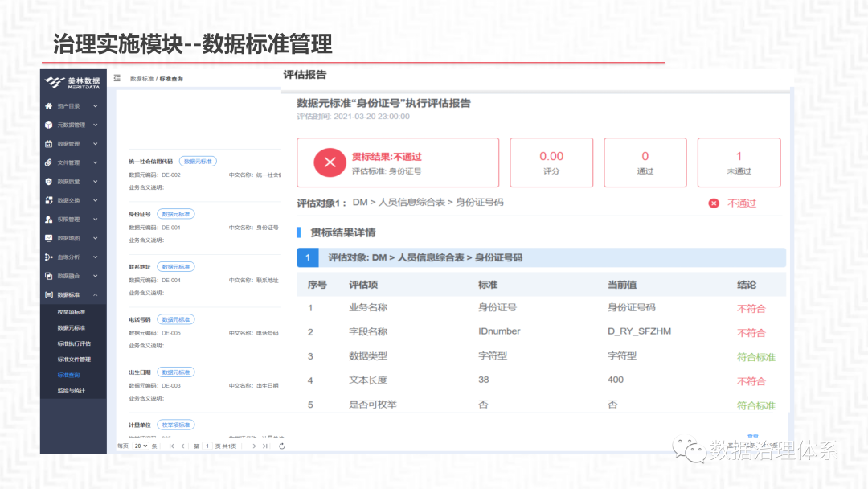Image resolution: width=868 pixels, height=489 pixels.
Task: Click the 数据质量 shield icon
Action: [x=49, y=182]
